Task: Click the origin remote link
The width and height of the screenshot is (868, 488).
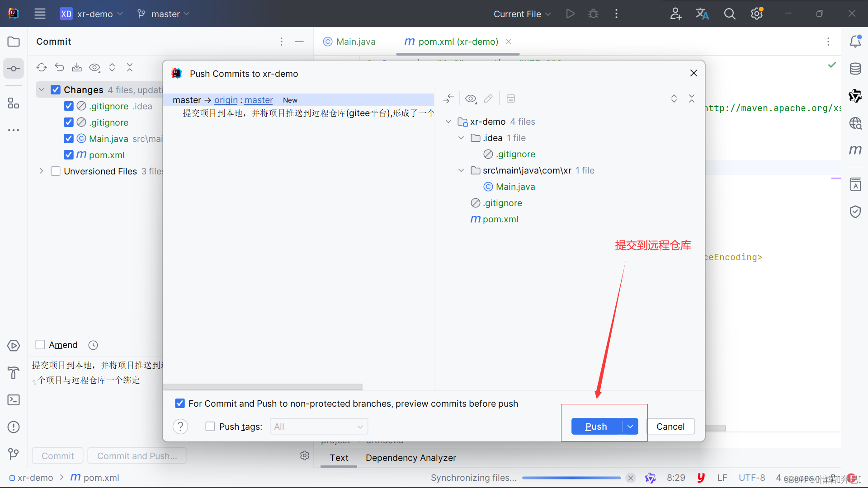Action: (x=225, y=99)
